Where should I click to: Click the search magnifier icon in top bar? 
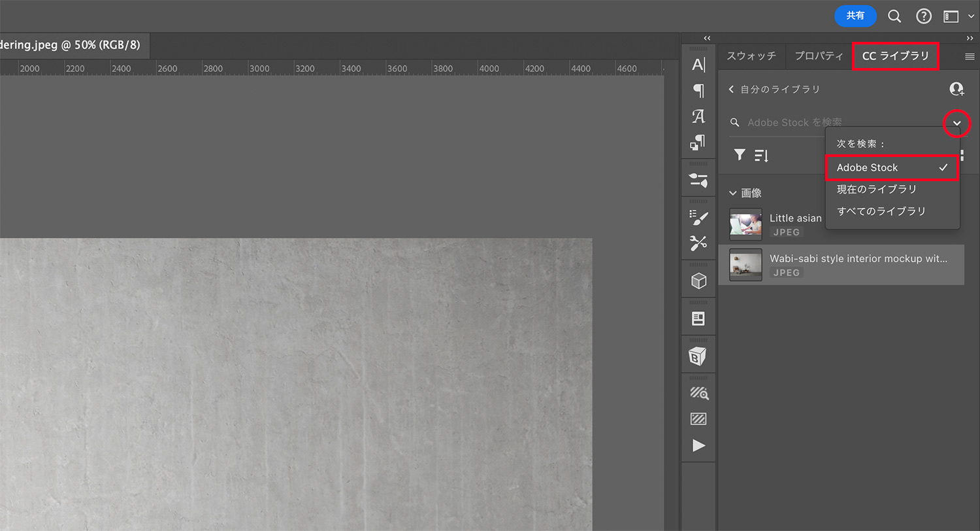(894, 16)
